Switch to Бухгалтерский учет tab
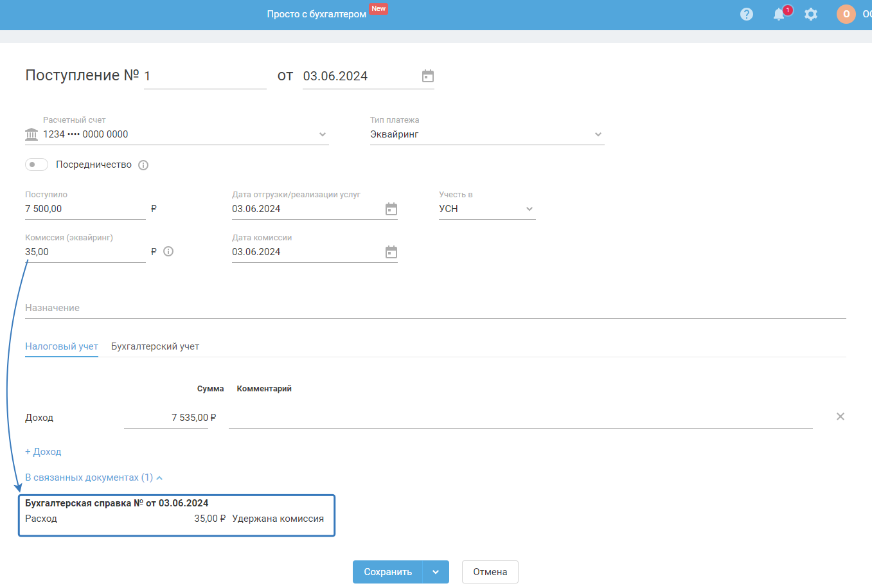The image size is (872, 588). (155, 346)
